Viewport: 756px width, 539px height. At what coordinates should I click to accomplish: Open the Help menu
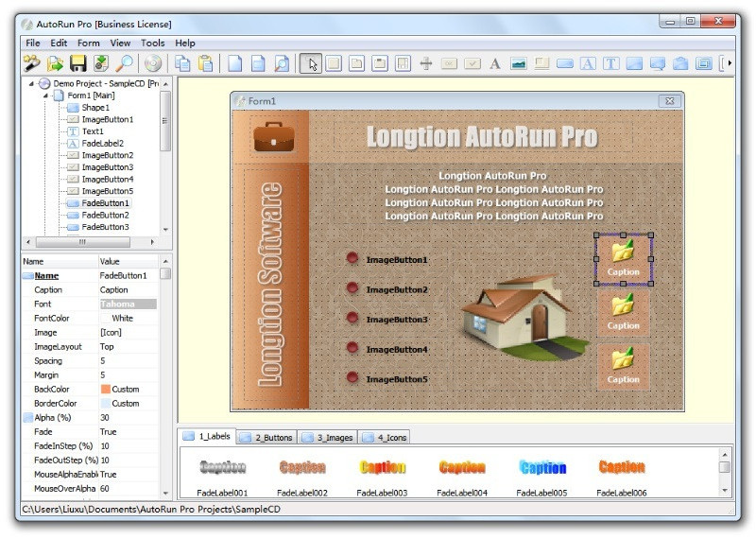[x=185, y=43]
